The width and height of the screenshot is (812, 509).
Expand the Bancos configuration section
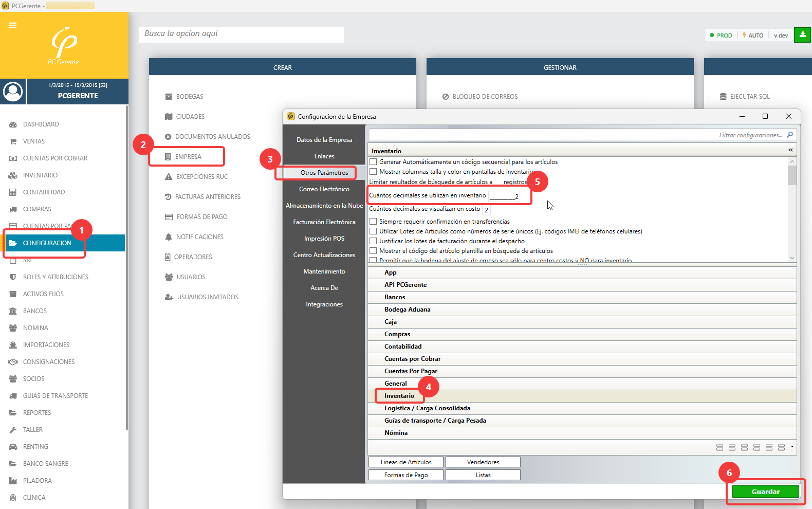[x=582, y=297]
